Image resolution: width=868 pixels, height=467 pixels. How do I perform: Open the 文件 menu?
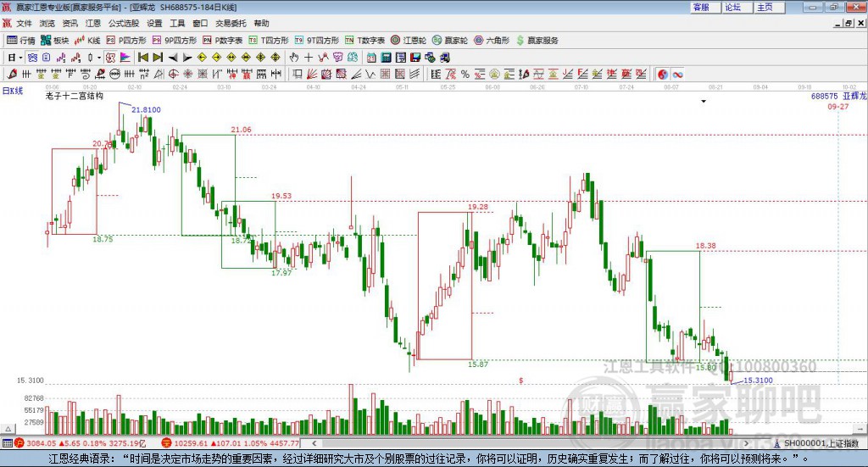point(24,23)
